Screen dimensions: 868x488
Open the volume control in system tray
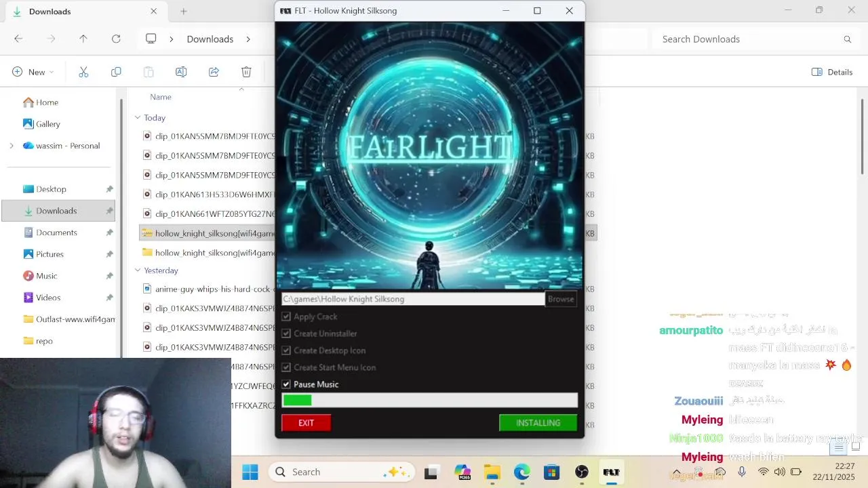(x=779, y=472)
